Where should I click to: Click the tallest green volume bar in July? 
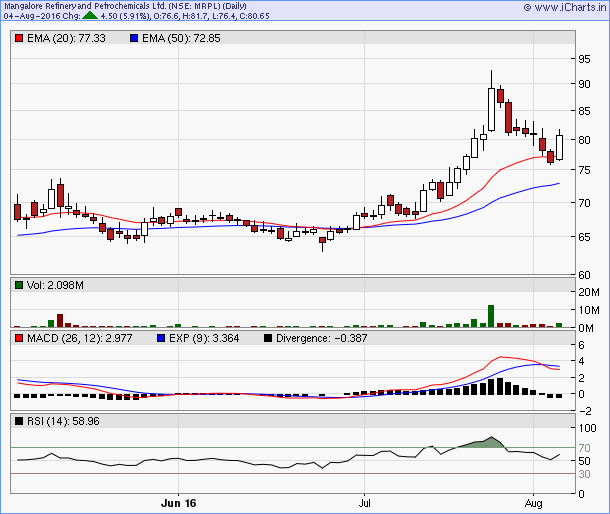(491, 316)
